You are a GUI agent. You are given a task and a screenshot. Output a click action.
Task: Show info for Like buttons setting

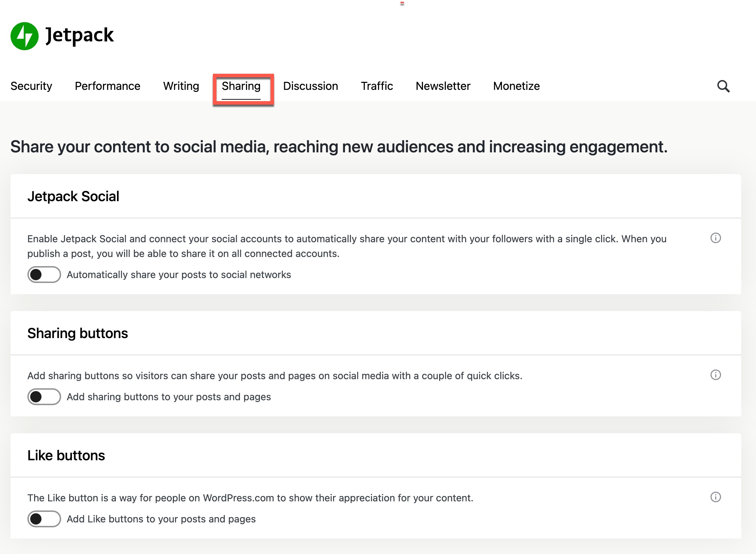tap(716, 497)
